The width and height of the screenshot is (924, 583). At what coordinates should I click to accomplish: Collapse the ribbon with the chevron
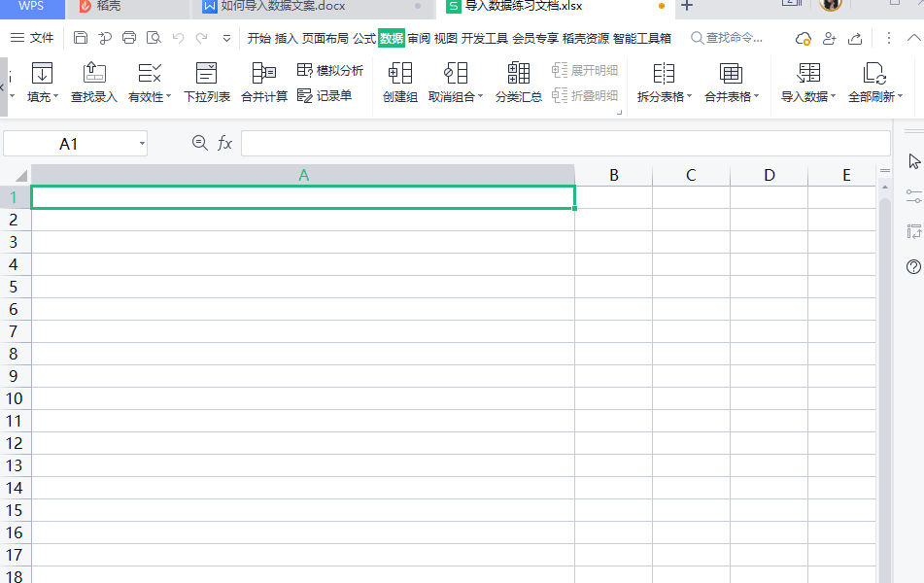coord(913,38)
